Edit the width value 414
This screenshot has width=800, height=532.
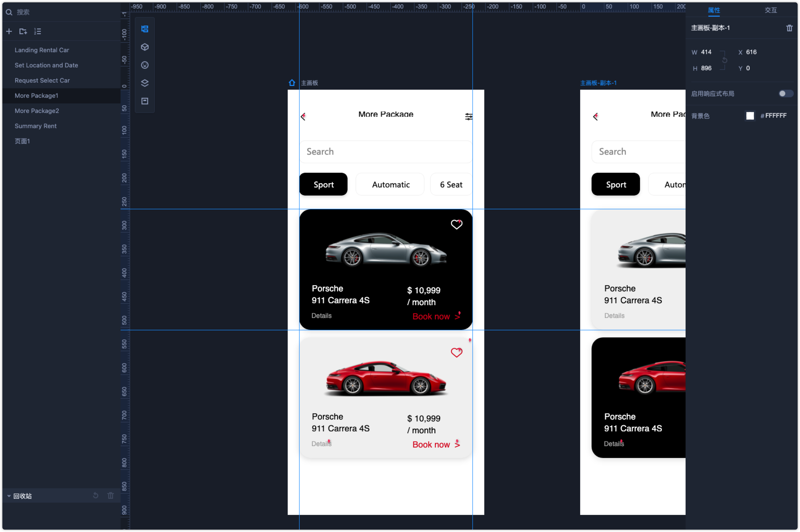coord(706,52)
